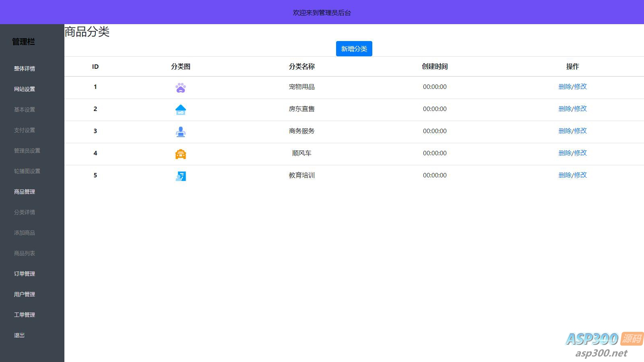Click the 分类图 column header

[181, 66]
